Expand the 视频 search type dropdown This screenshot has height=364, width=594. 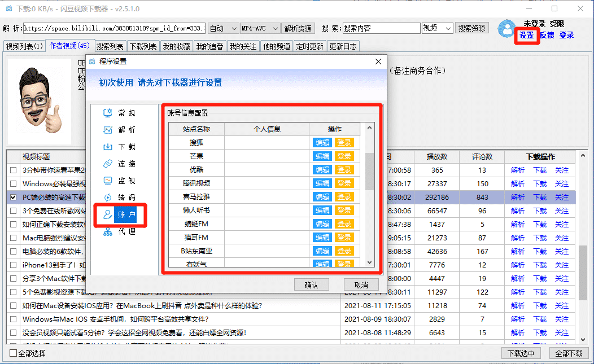pyautogui.click(x=448, y=28)
